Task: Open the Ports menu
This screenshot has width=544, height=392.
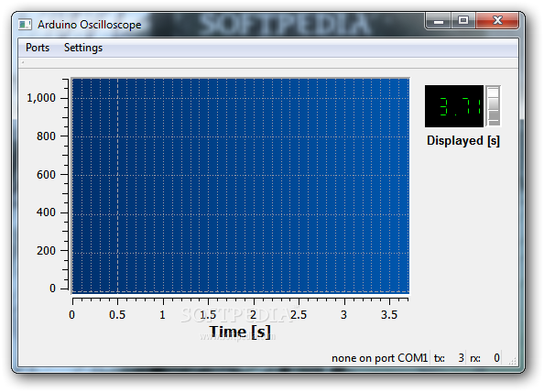Action: (38, 48)
